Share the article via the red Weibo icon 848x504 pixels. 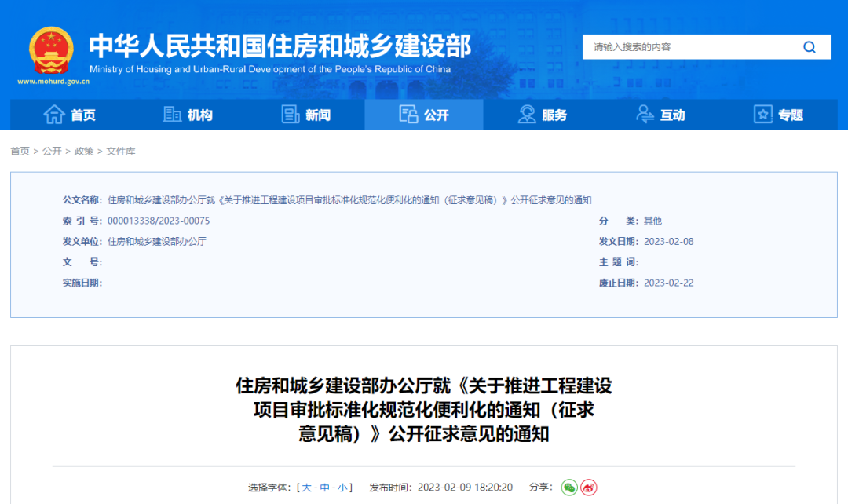tap(590, 487)
